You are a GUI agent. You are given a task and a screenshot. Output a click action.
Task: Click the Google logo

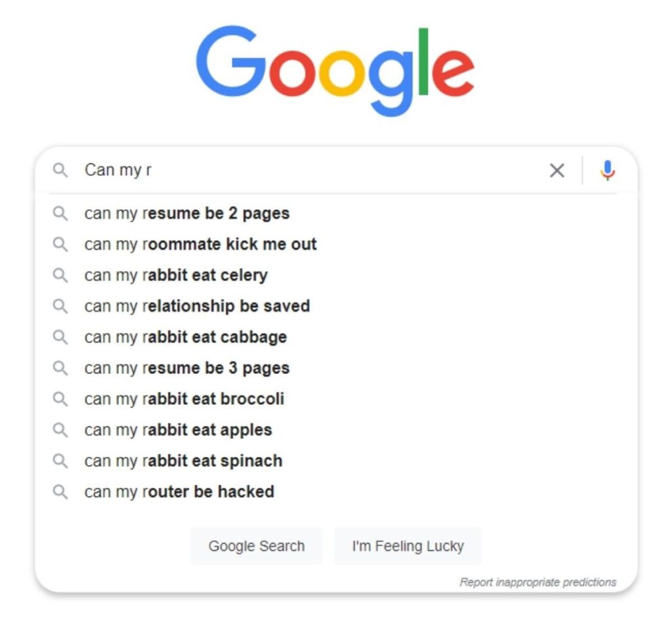point(336,66)
